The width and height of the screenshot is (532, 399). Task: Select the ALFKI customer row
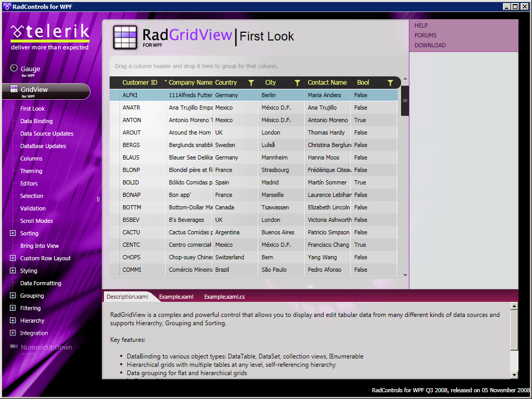254,95
